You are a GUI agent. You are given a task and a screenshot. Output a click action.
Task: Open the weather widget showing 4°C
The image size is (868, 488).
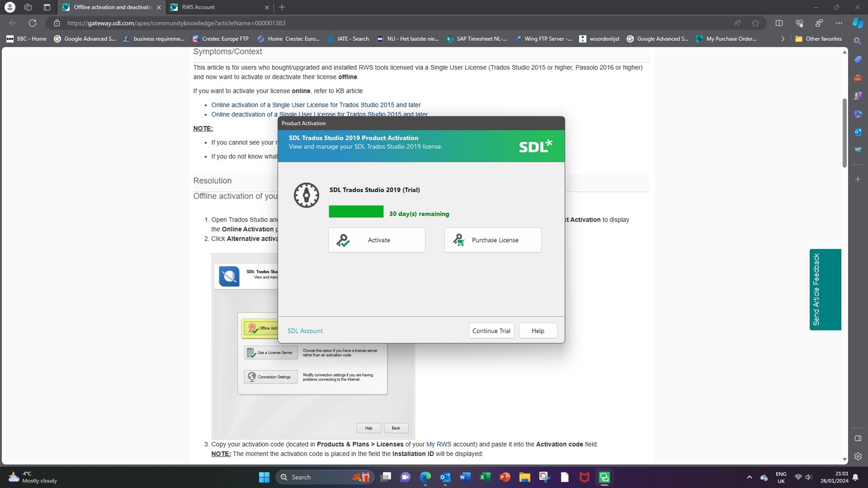[33, 477]
